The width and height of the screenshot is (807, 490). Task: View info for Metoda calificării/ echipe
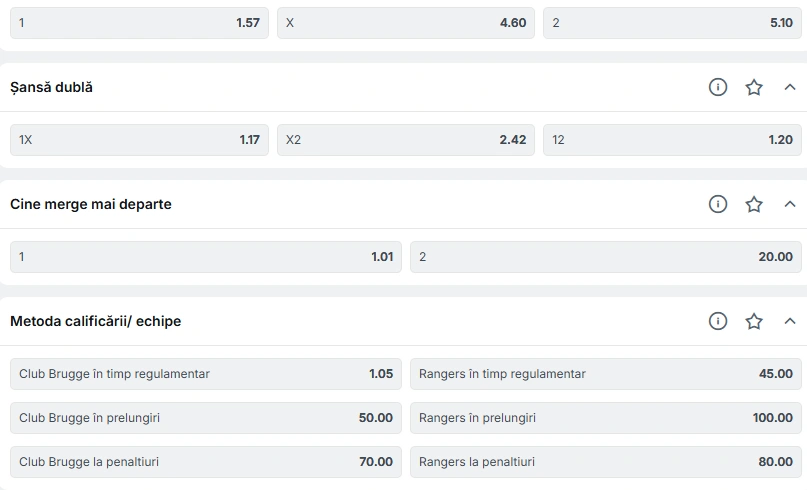click(717, 321)
